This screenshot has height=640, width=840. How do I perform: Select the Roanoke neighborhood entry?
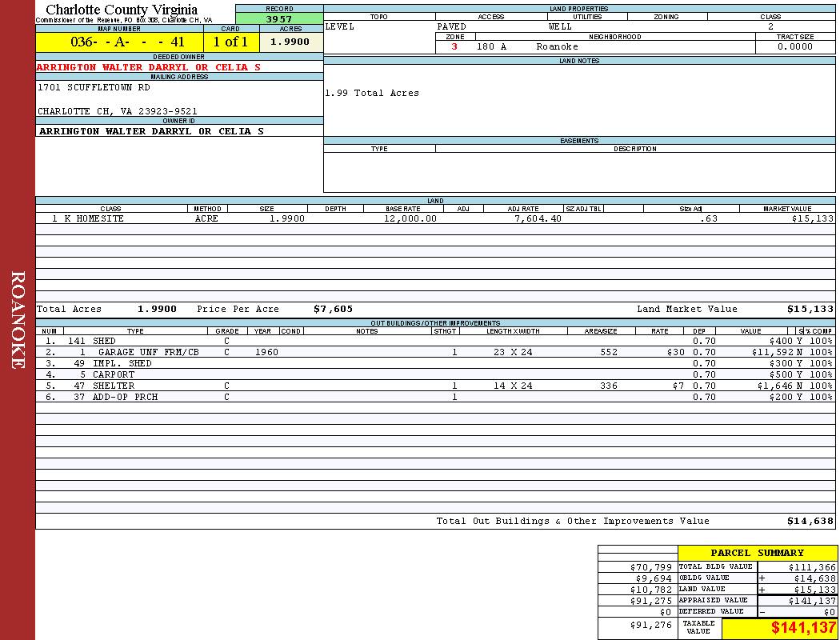click(557, 46)
